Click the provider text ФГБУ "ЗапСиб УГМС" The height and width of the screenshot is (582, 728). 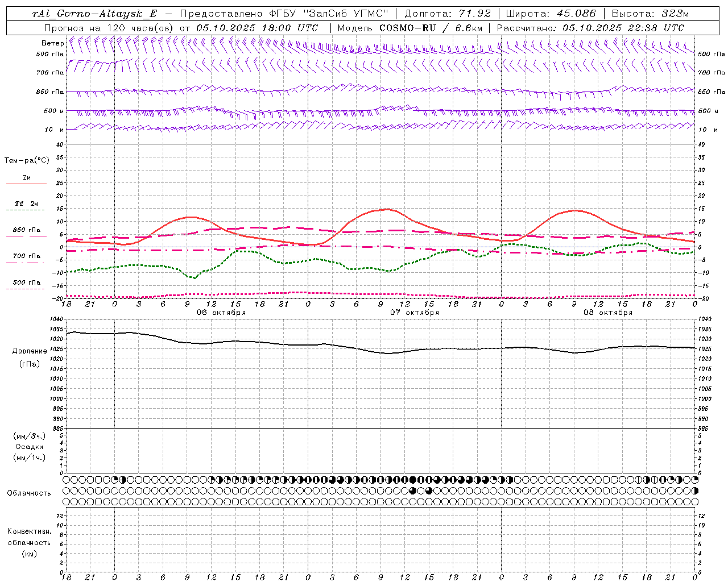click(328, 14)
